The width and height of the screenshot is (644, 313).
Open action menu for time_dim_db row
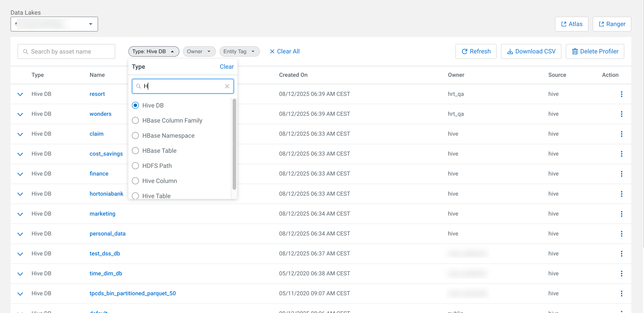point(621,274)
